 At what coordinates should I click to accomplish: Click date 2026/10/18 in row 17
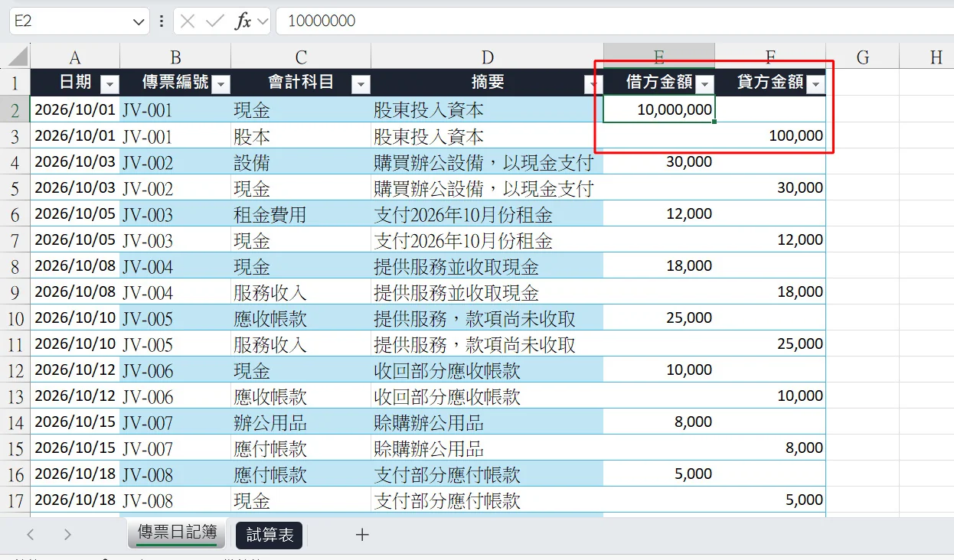tap(75, 500)
